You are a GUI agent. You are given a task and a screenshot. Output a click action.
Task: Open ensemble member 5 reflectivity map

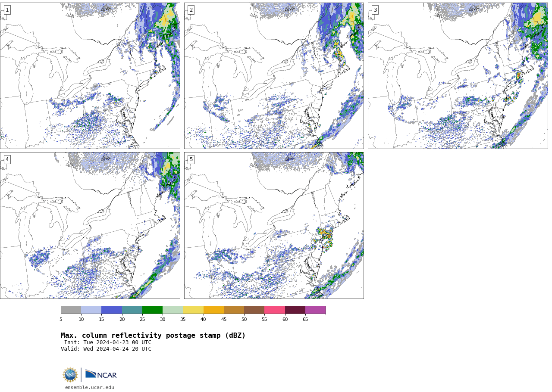click(x=274, y=225)
